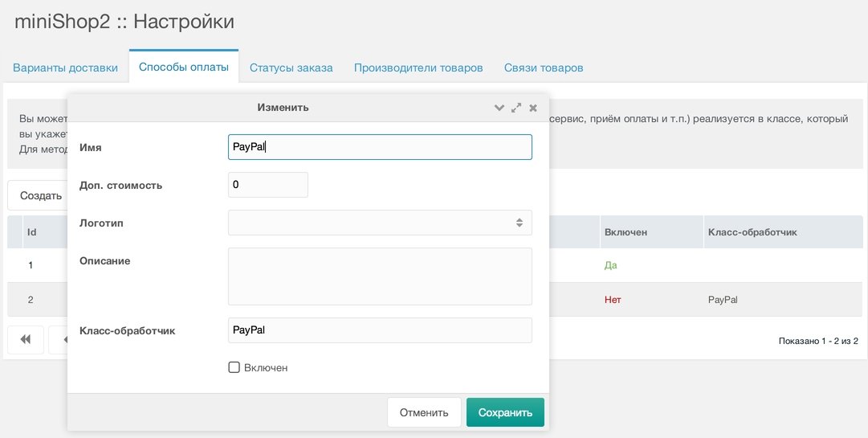Switch to Варианты доставки tab

pyautogui.click(x=65, y=68)
